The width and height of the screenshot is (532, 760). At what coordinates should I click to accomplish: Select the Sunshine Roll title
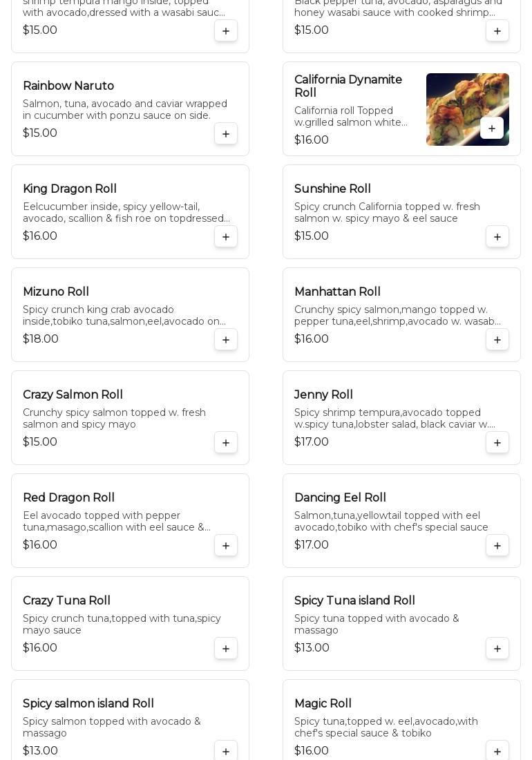click(332, 189)
